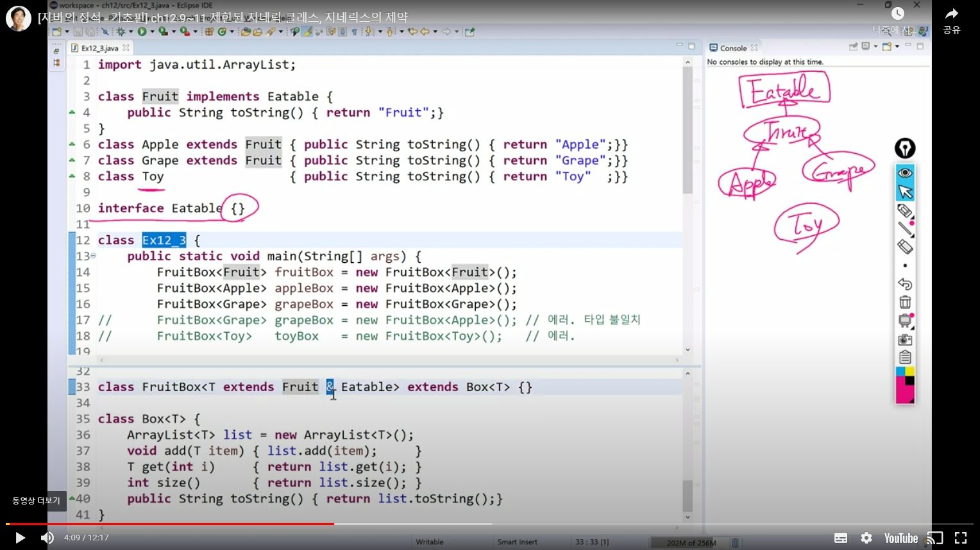Open the whiteboard easel tool
This screenshot has height=550, width=980.
[905, 321]
